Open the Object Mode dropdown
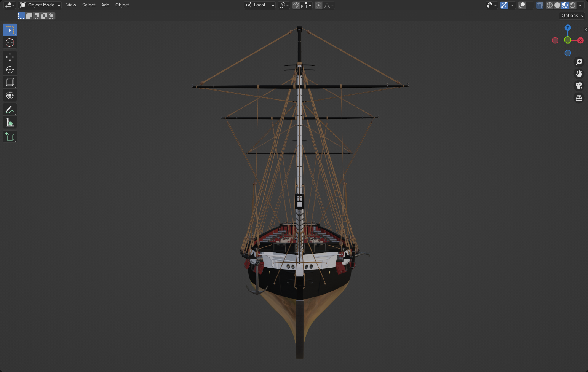588x372 pixels. pos(40,5)
